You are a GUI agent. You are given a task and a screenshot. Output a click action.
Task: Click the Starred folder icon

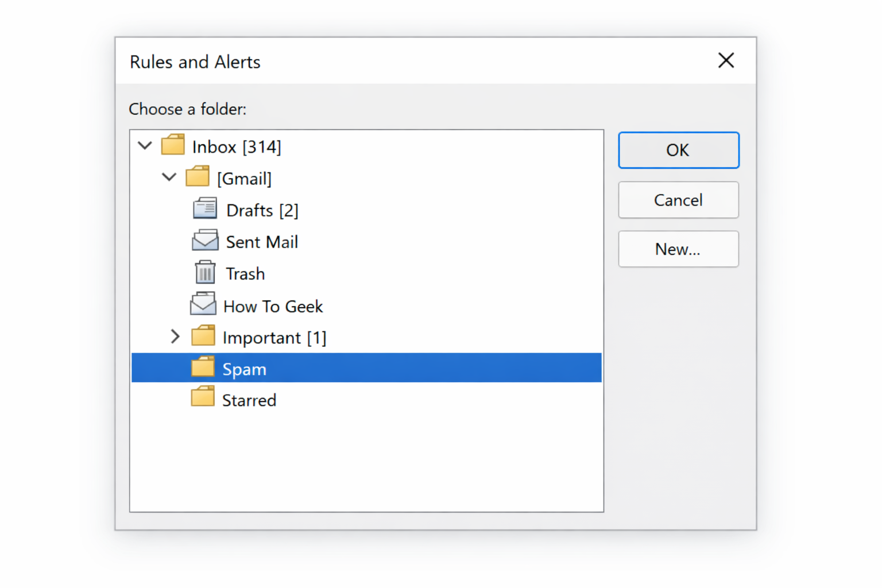click(x=203, y=398)
